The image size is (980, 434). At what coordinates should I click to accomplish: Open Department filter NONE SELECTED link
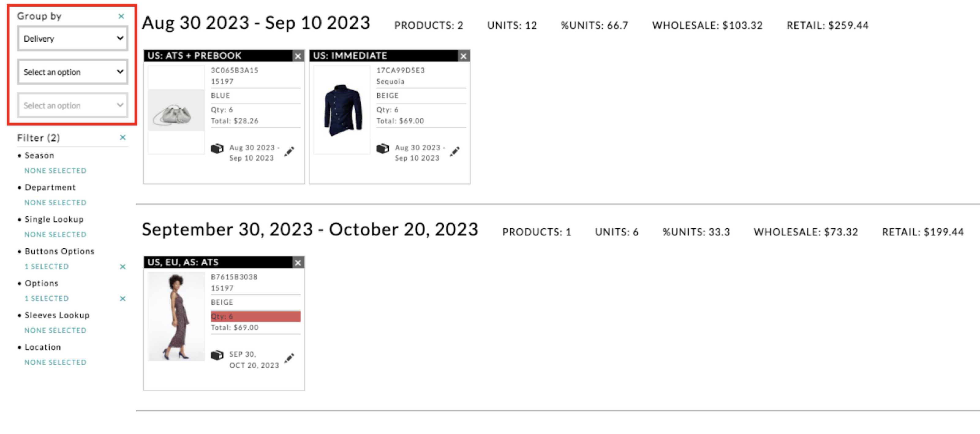(55, 203)
